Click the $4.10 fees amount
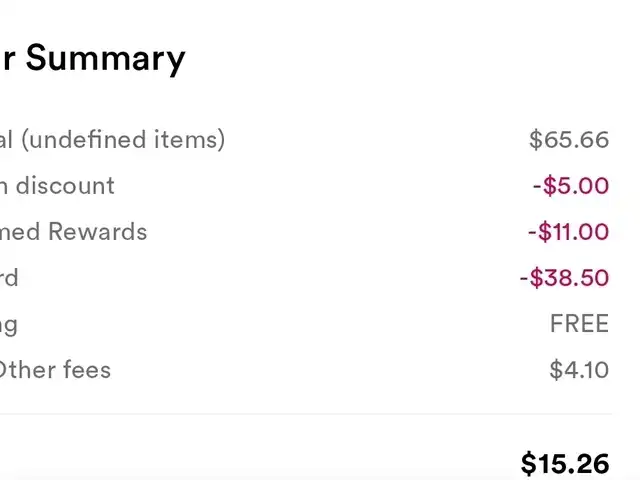The image size is (640, 480). 579,370
